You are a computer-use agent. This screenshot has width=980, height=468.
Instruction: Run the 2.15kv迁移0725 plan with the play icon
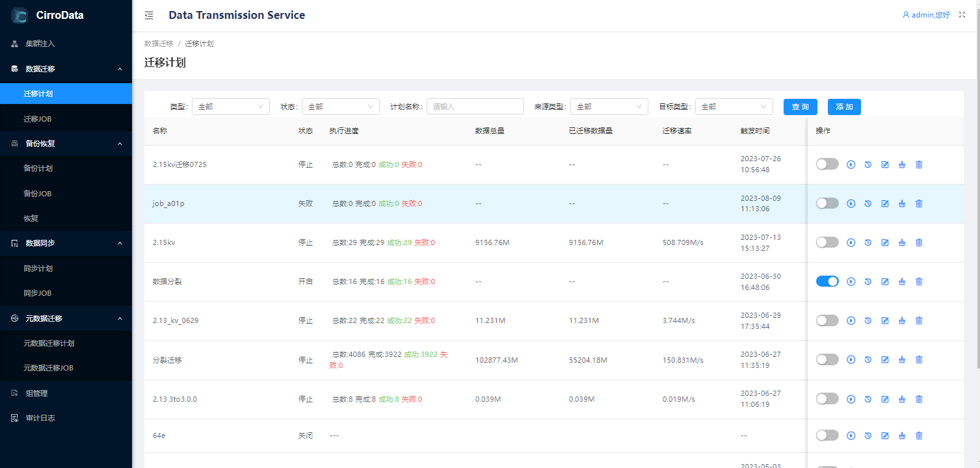tap(851, 164)
